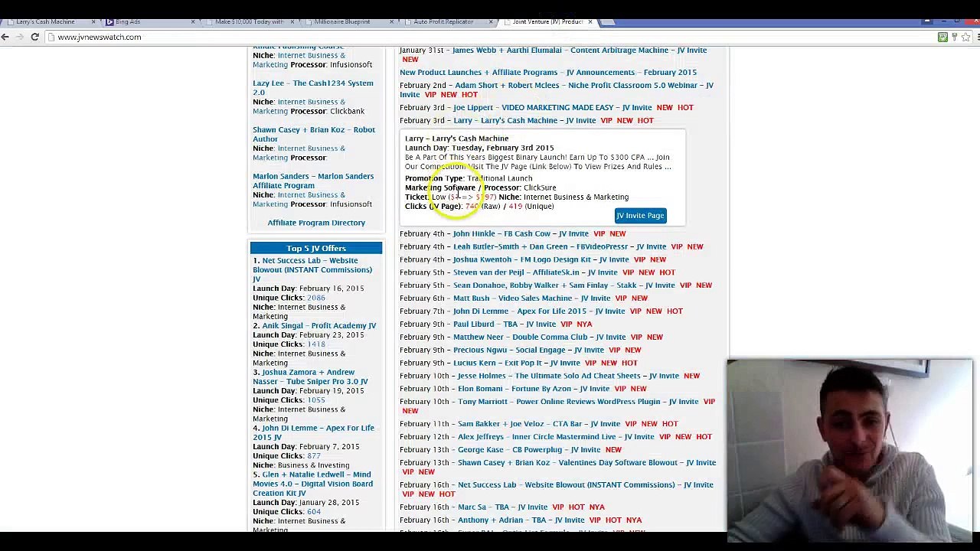980x551 pixels.
Task: Open Matthew Neer Double Comma Club link
Action: [x=539, y=338]
